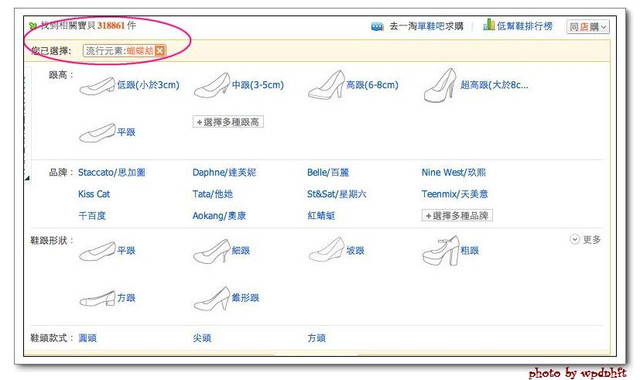Select 方跟 heel shape text

pyautogui.click(x=126, y=298)
